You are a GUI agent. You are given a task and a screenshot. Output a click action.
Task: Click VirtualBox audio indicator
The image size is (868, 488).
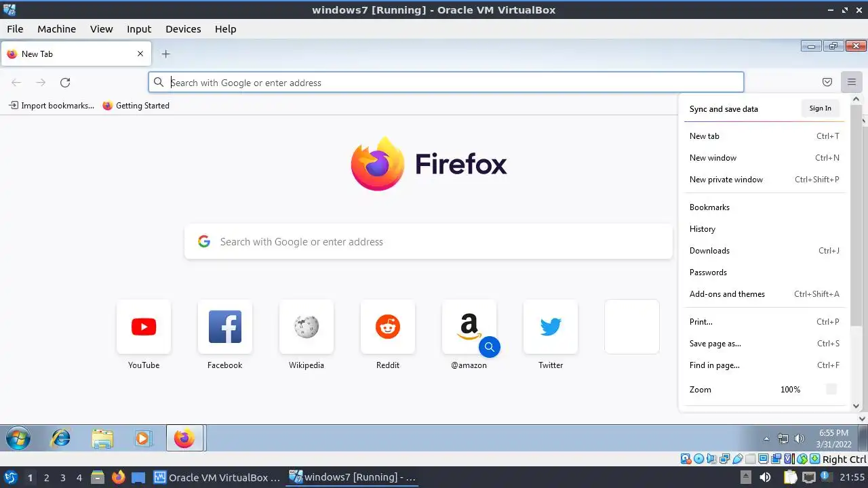(x=712, y=459)
